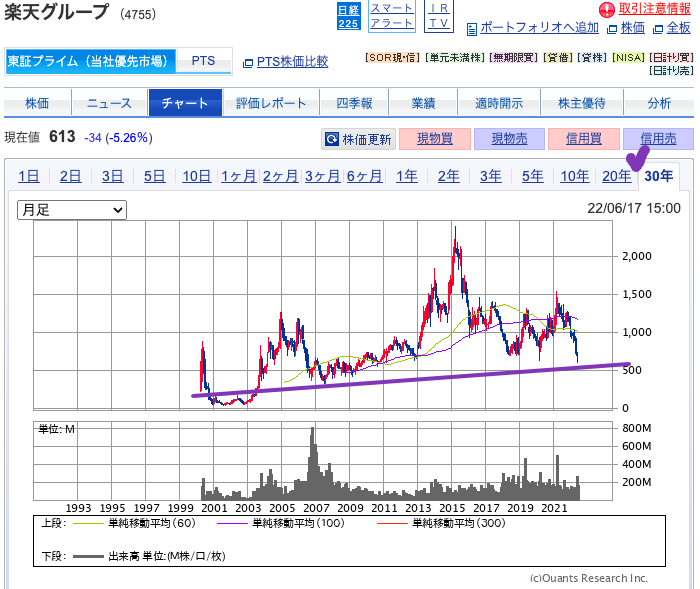Click the 単純移動平均(100) legend entry
Screen dimensions: 700x589
pyautogui.click(x=281, y=523)
